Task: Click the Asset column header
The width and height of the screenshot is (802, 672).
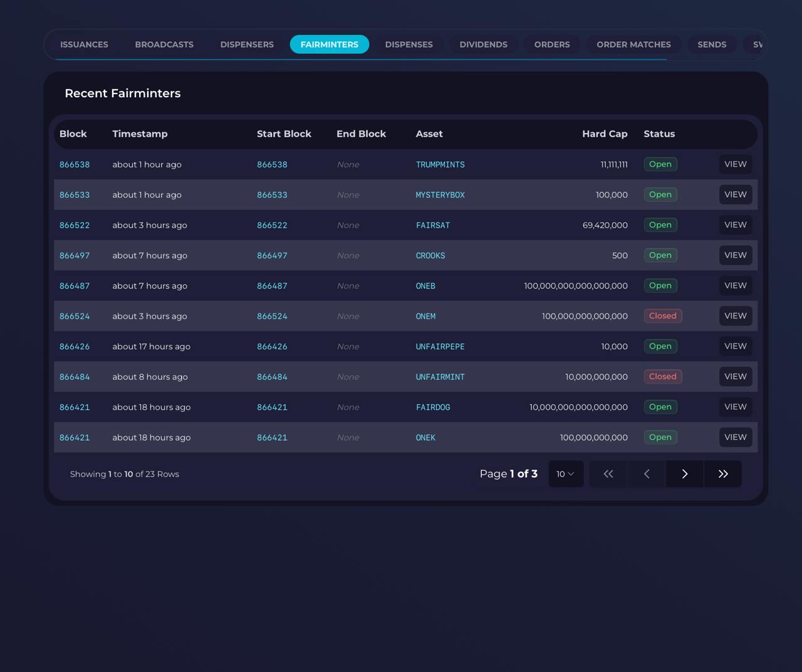Action: point(429,134)
